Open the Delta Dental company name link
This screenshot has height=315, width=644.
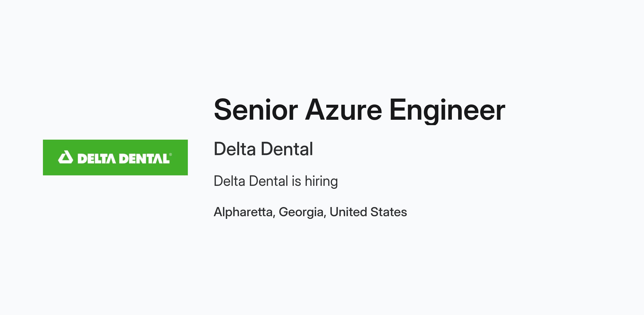coord(264,149)
